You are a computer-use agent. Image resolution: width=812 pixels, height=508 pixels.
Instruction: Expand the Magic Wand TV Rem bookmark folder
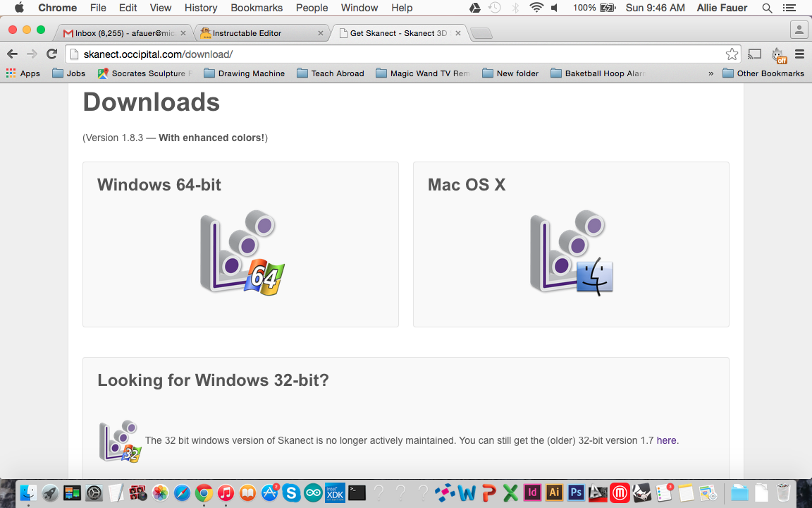[x=423, y=73]
